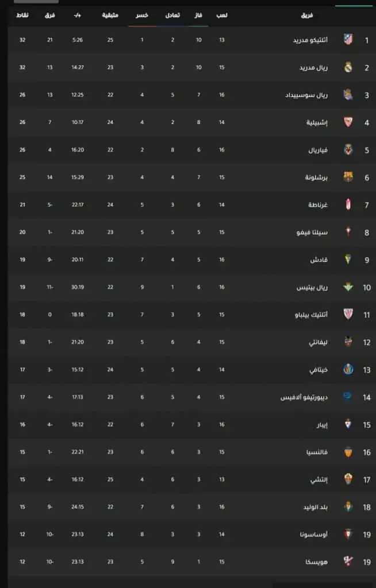Image resolution: width=376 pixels, height=588 pixels.
Task: Click the Osasuna club crest
Action: [348, 534]
